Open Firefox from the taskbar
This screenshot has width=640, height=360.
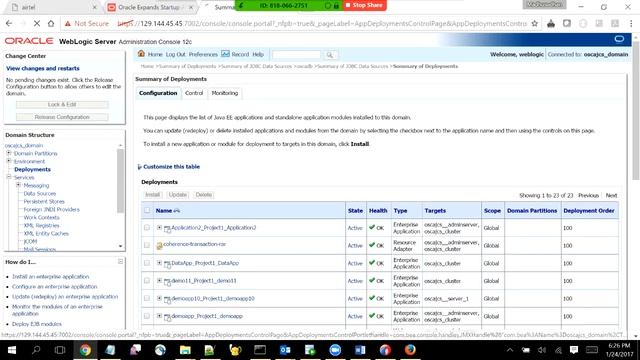click(410, 350)
